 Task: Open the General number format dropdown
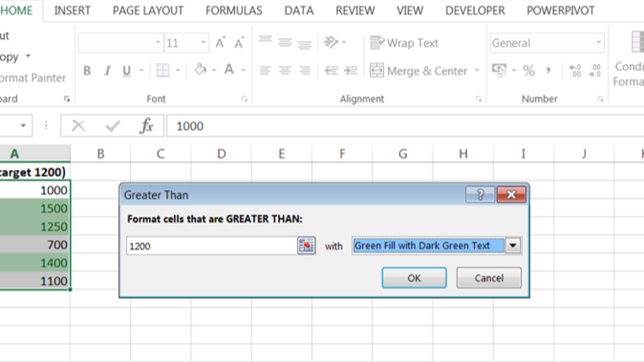point(598,43)
